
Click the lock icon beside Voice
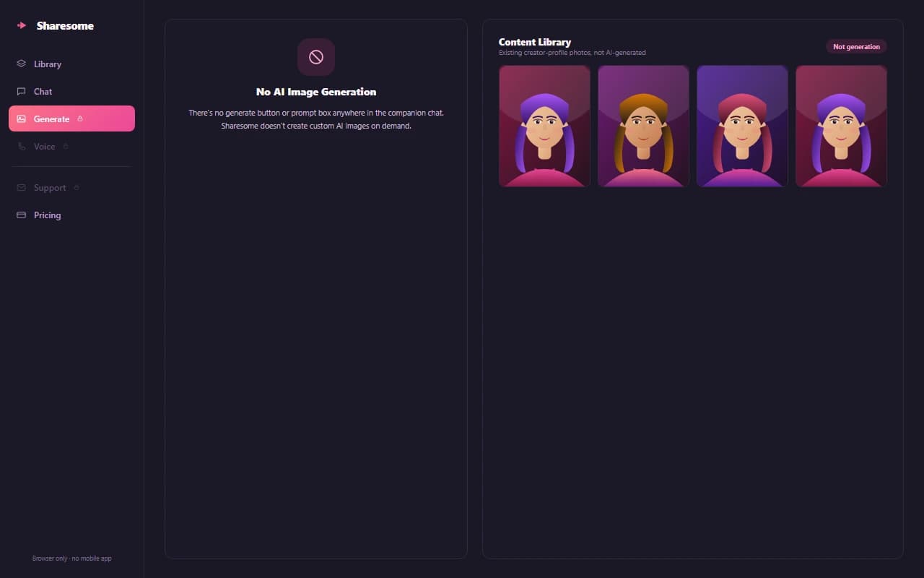click(66, 146)
